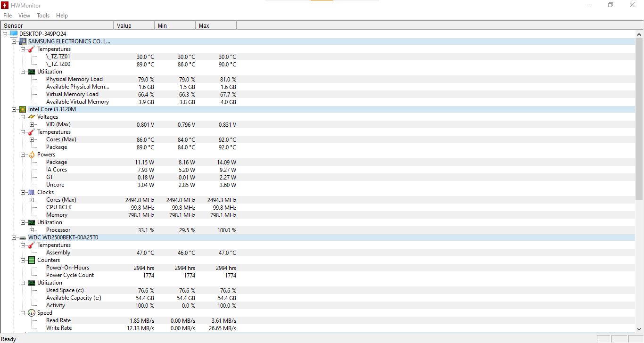Expand the VID (Max) voltage node
This screenshot has height=343, width=644.
point(32,124)
